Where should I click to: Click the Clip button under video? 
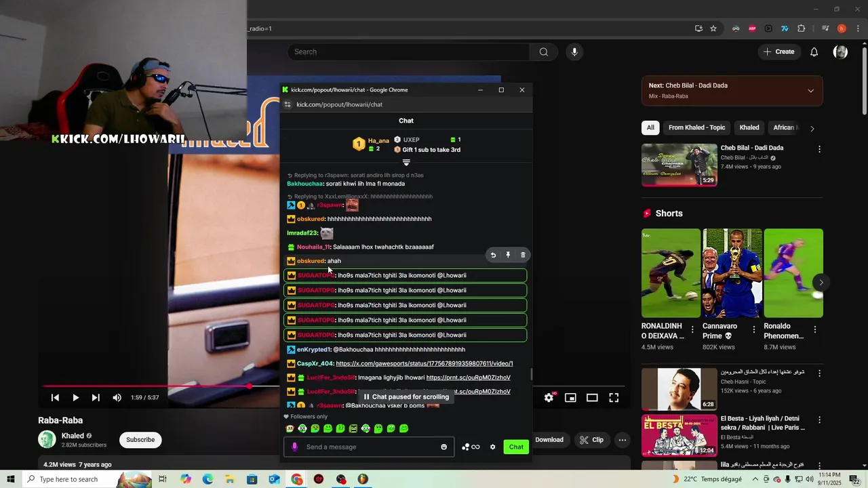tap(591, 440)
